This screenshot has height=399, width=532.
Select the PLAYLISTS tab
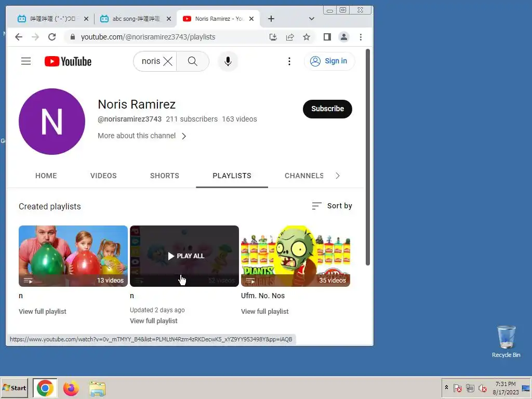[x=232, y=176]
